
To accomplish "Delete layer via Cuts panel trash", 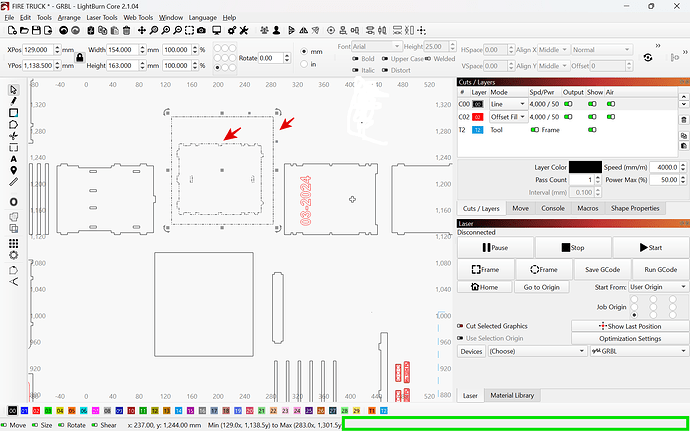I will click(x=683, y=120).
